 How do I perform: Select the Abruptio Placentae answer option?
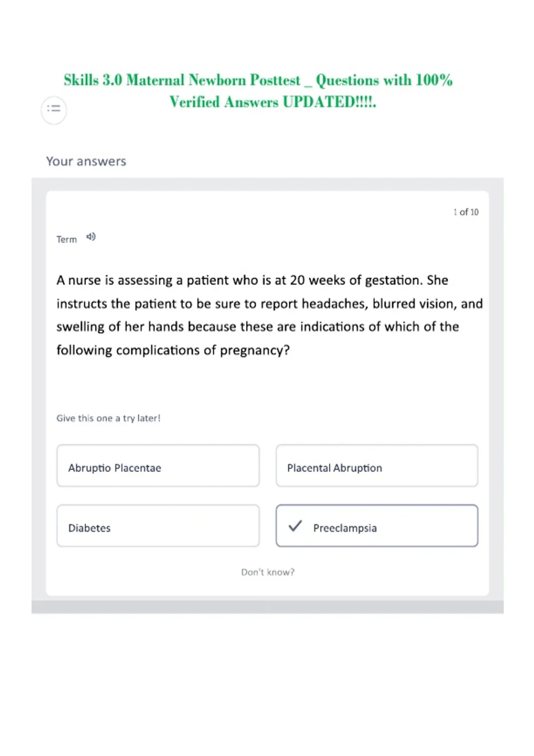[158, 466]
